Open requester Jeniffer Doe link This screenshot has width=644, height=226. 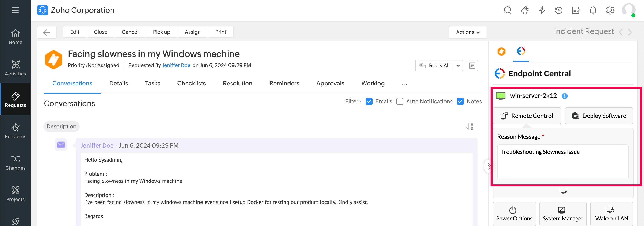tap(176, 65)
